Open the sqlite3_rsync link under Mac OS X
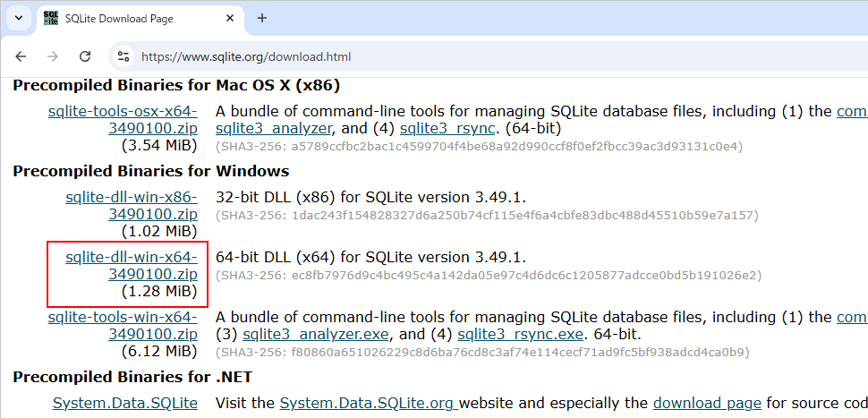 point(447,130)
